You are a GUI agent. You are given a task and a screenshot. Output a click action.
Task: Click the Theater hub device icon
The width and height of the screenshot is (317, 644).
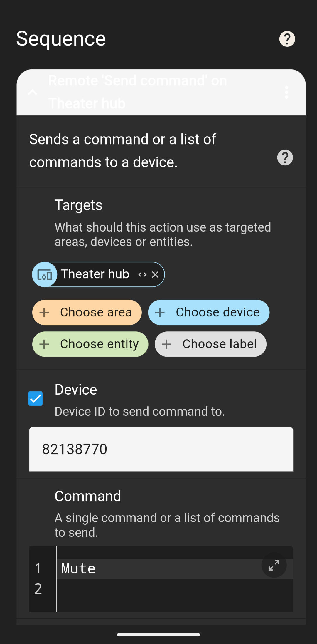(45, 274)
